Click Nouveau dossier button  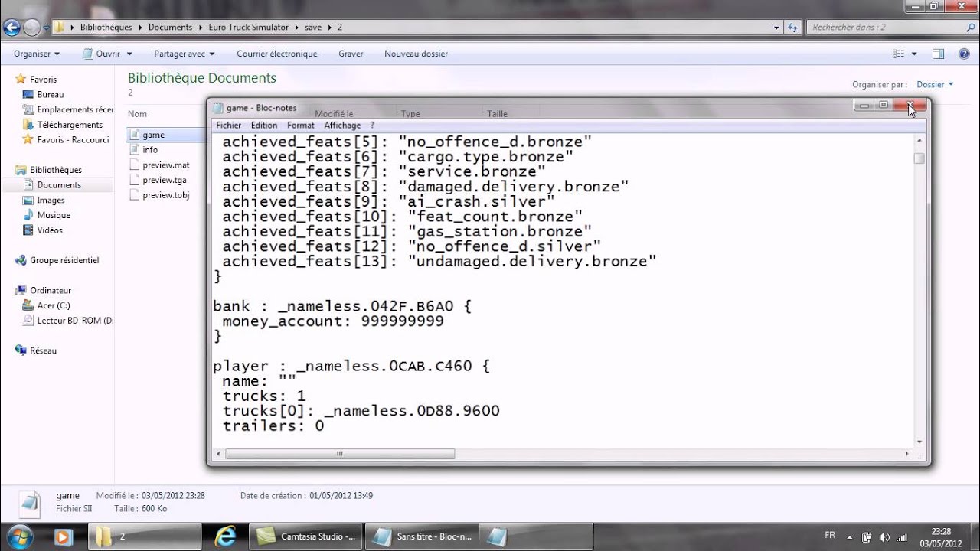coord(416,54)
